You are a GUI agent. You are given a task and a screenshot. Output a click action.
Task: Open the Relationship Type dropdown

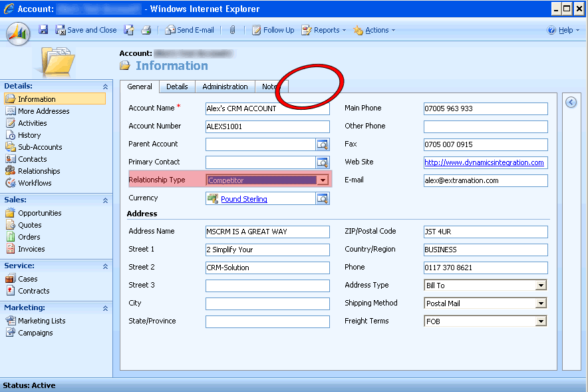point(323,180)
